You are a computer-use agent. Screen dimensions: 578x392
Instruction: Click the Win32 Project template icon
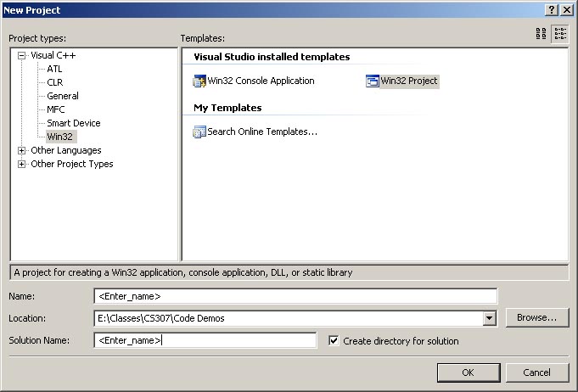click(373, 81)
